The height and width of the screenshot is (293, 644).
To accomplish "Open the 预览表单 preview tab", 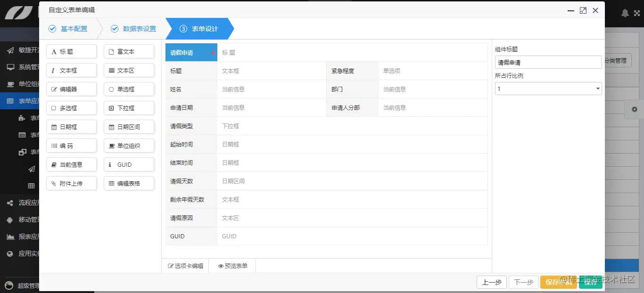I will pyautogui.click(x=232, y=265).
